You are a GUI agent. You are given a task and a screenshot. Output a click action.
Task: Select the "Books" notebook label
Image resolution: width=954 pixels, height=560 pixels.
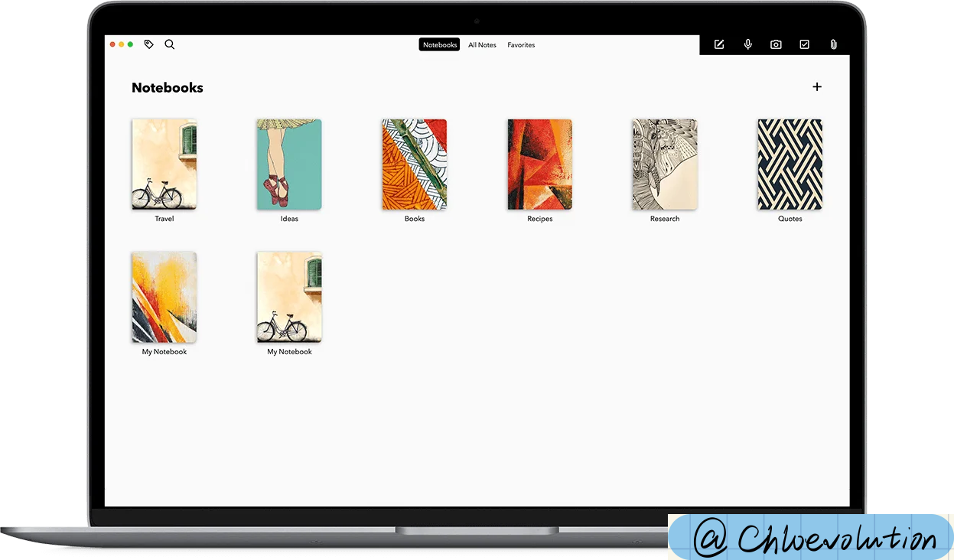click(415, 219)
